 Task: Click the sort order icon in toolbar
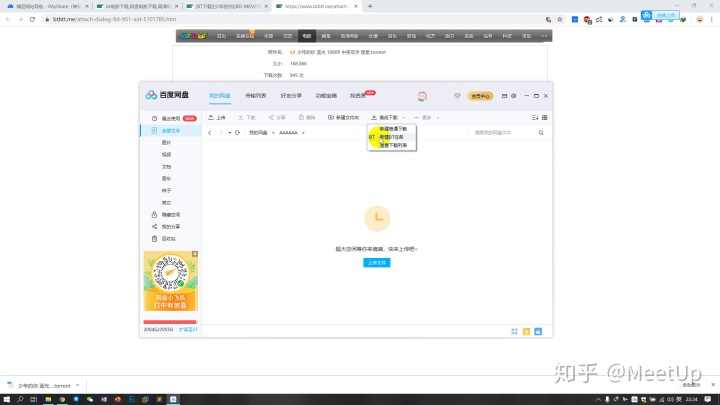coord(535,118)
